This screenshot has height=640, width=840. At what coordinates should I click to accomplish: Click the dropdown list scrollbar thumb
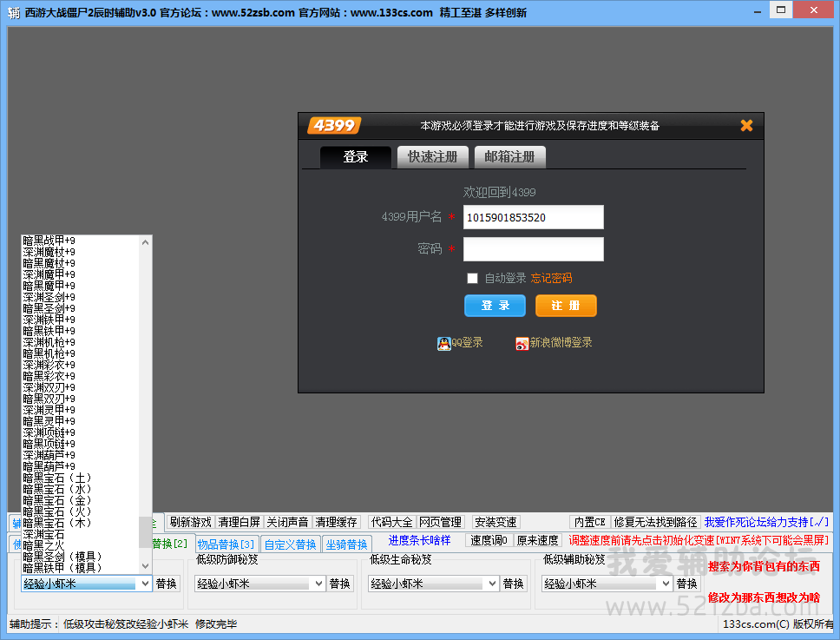pyautogui.click(x=145, y=532)
